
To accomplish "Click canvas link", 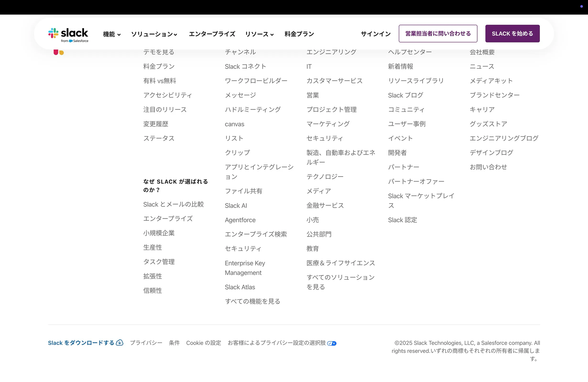I will point(234,124).
